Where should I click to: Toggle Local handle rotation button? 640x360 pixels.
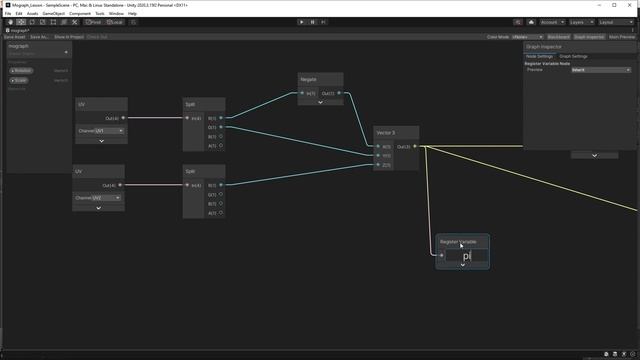tap(115, 22)
